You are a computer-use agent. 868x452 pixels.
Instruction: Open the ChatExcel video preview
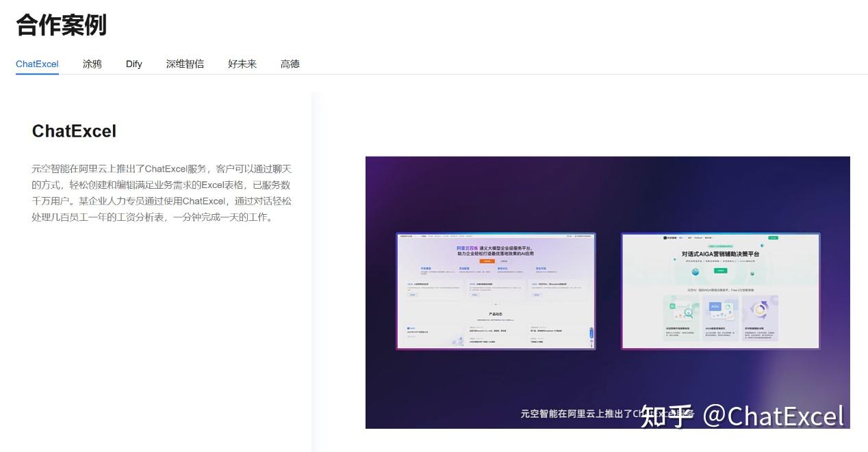(x=607, y=293)
